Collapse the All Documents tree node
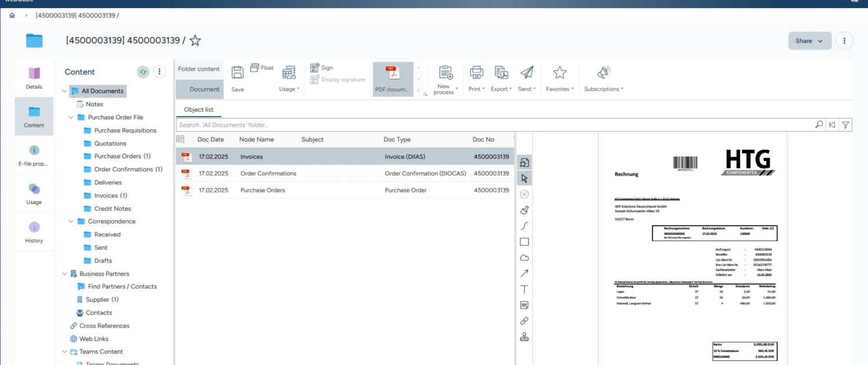The height and width of the screenshot is (365, 868). pos(65,91)
